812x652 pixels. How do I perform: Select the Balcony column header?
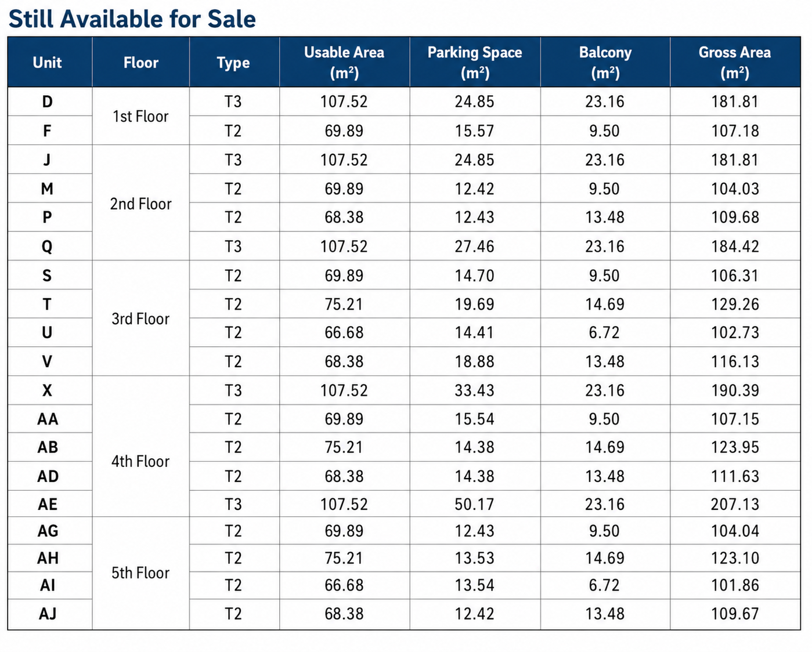(x=605, y=63)
